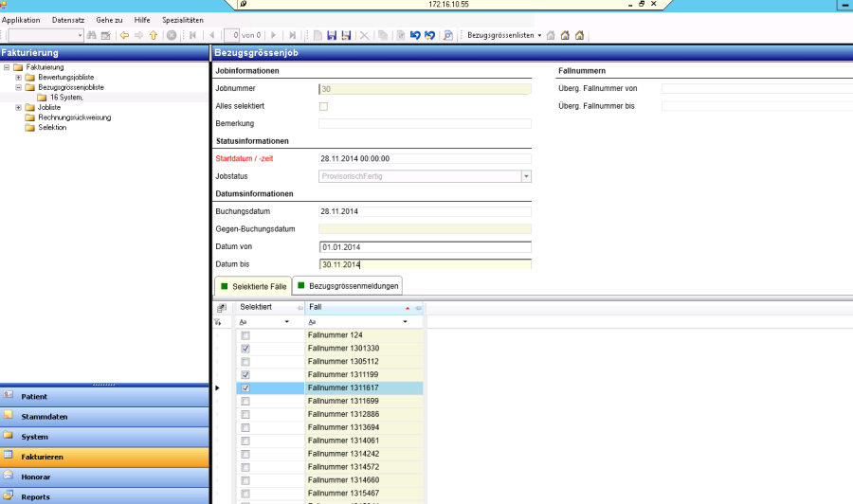Check the box for Fallnummer 124
Viewport: 853px width, 504px height.
coord(245,335)
